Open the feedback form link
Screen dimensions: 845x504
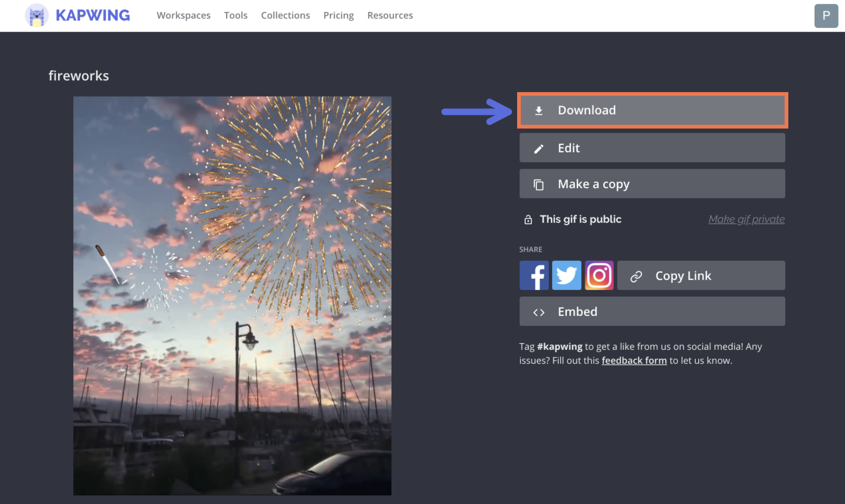point(634,360)
